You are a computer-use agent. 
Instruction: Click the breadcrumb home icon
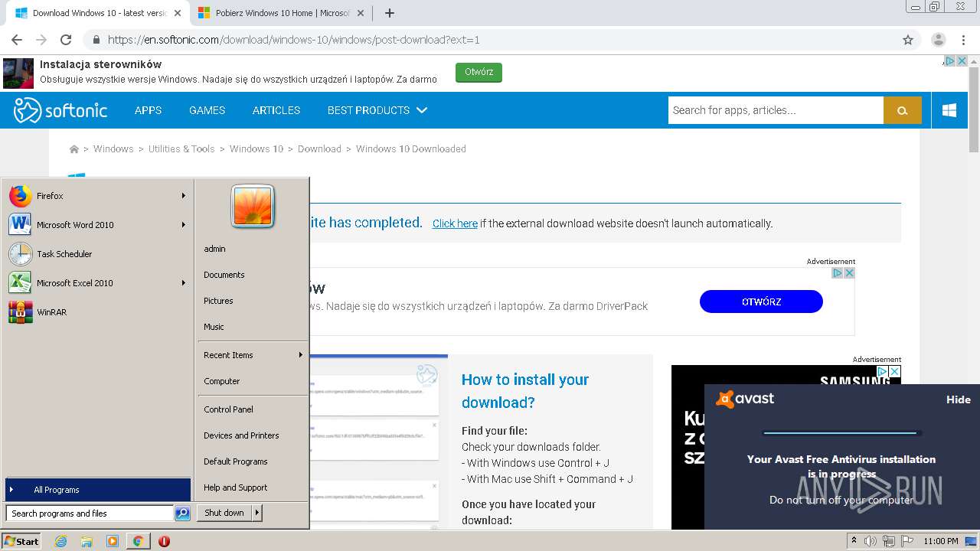[74, 149]
